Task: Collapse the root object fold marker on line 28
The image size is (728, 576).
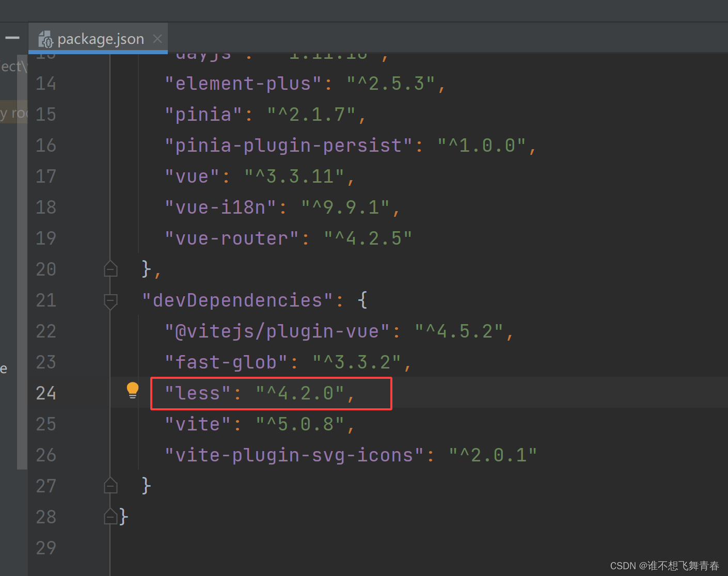Action: (x=110, y=516)
